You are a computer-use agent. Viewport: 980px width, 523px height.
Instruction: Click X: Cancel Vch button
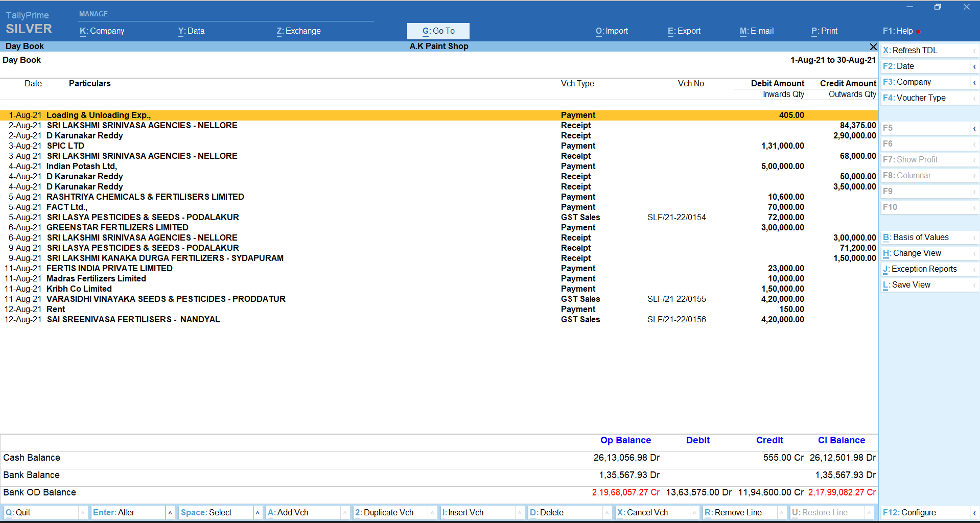coord(652,513)
